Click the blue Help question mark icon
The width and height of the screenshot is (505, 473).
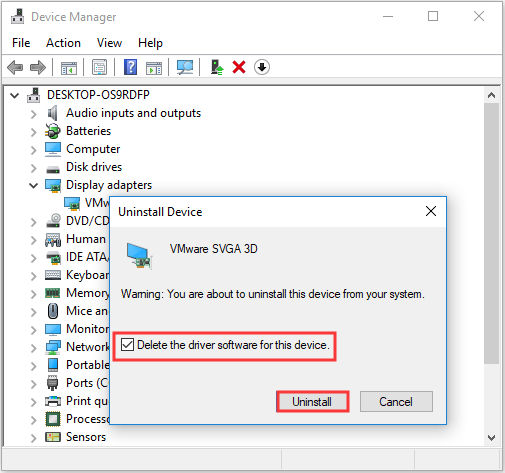click(x=130, y=67)
